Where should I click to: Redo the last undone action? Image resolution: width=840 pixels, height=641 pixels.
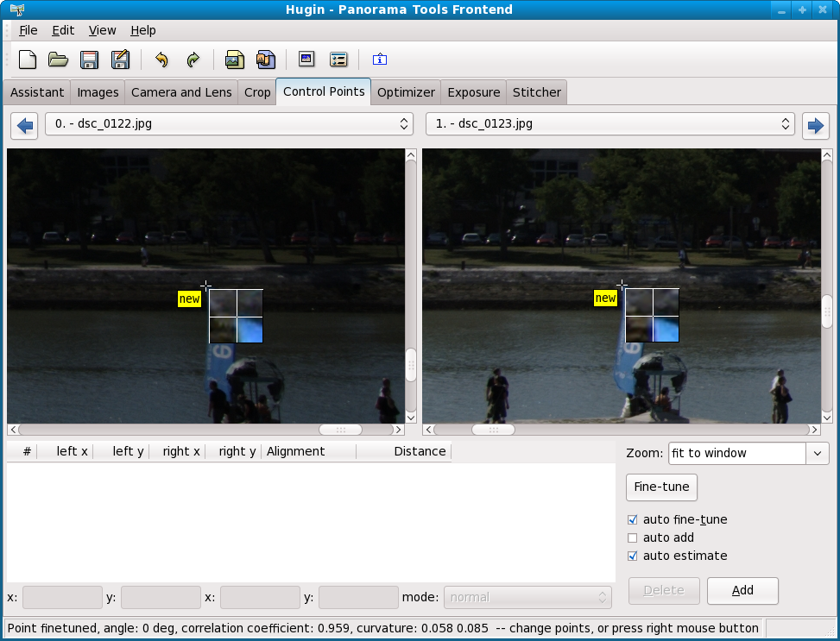[x=193, y=60]
